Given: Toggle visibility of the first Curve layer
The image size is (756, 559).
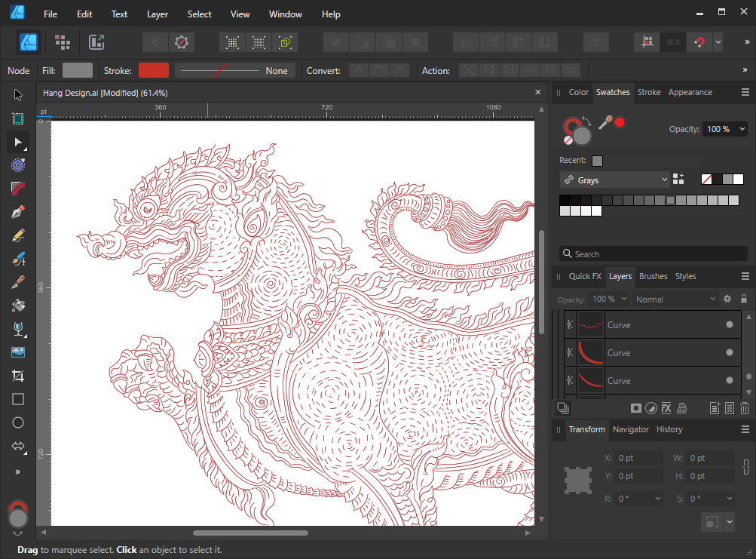Looking at the screenshot, I should (x=729, y=325).
